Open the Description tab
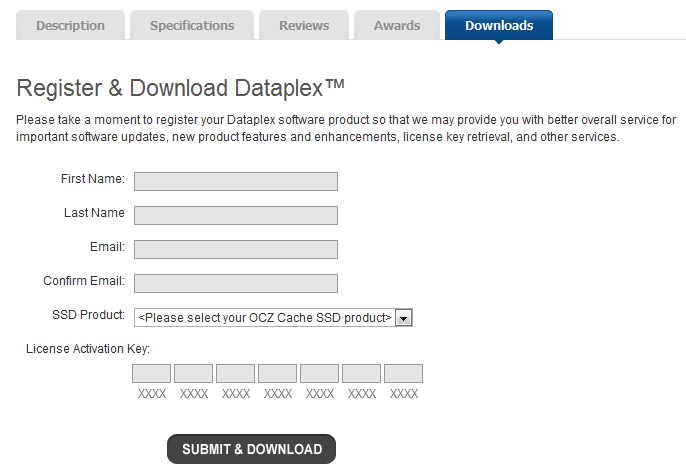 [70, 25]
